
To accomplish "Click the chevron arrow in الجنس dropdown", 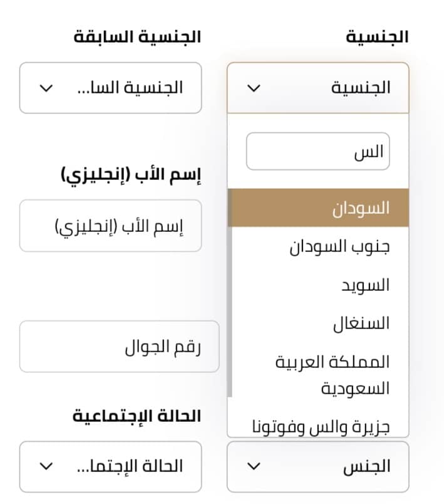I will pos(253,466).
